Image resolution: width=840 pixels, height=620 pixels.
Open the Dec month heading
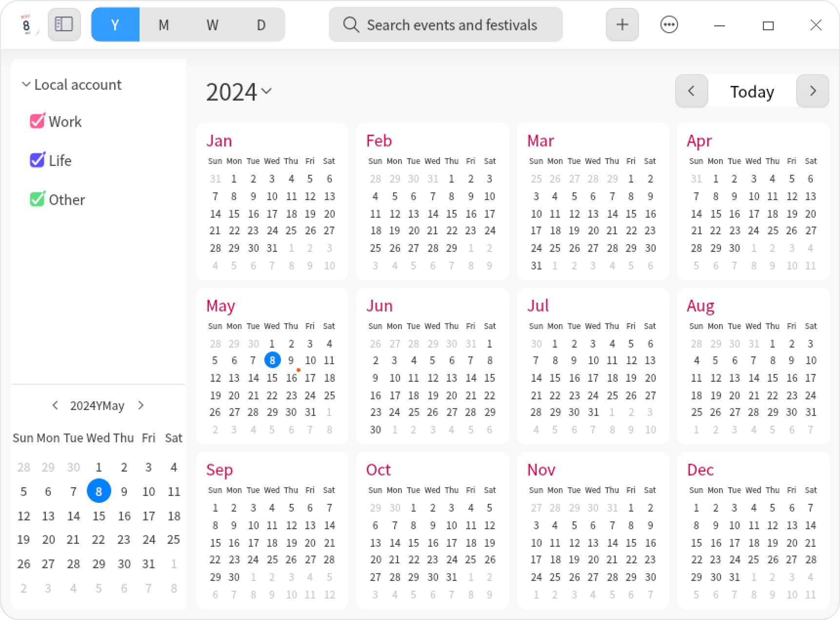700,470
